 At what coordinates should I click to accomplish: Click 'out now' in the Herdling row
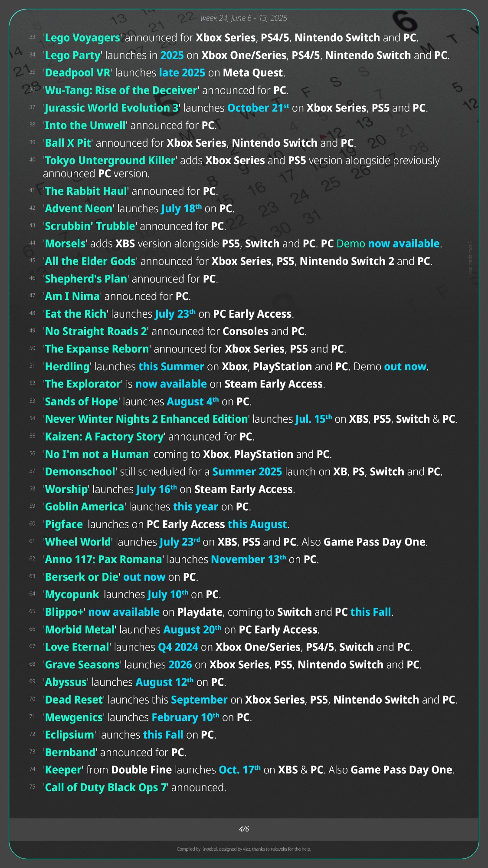point(405,367)
